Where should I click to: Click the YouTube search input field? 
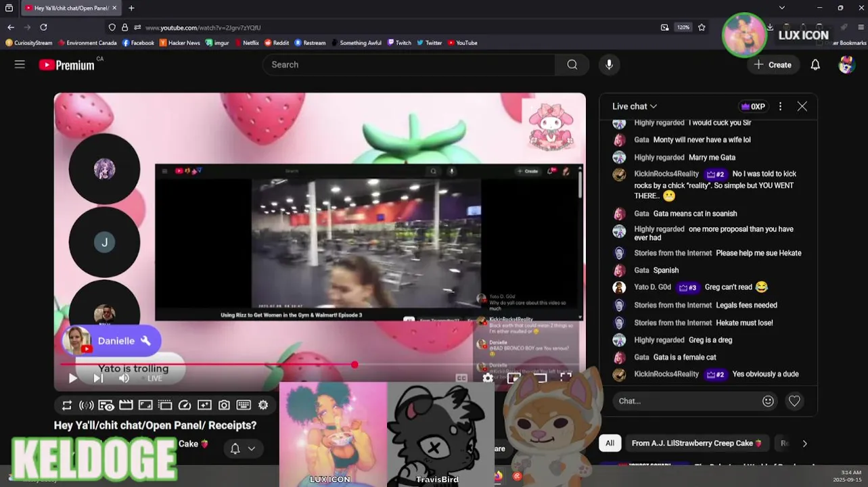(409, 64)
